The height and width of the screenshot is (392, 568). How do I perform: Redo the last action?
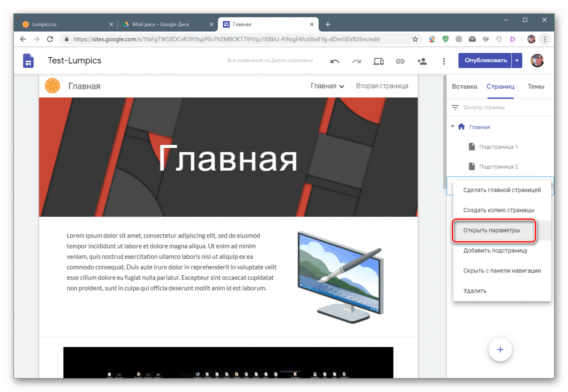click(357, 61)
